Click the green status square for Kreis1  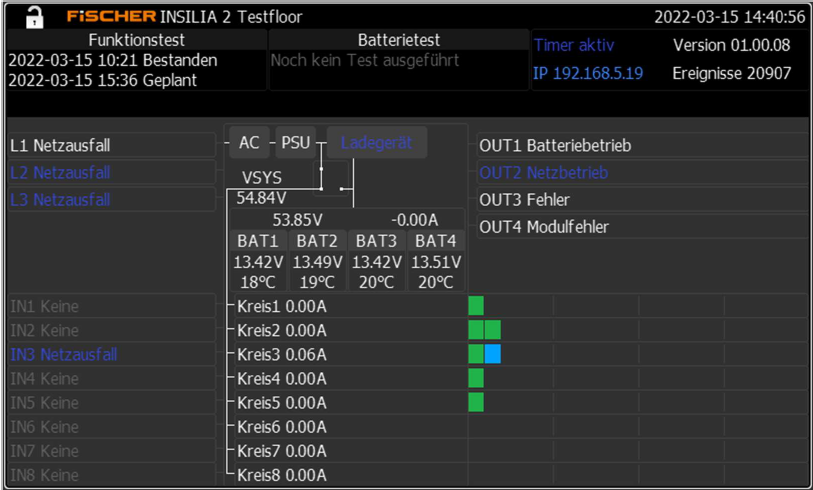(x=476, y=305)
